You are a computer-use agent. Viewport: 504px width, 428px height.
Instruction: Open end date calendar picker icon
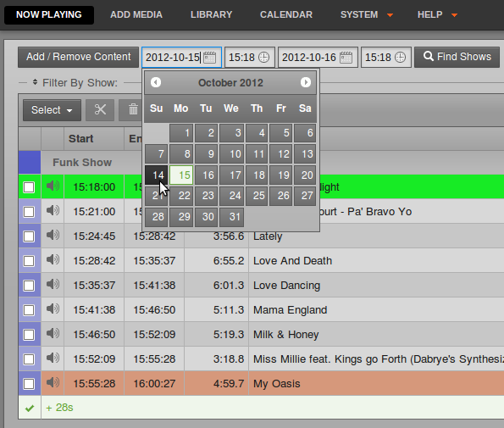[346, 58]
